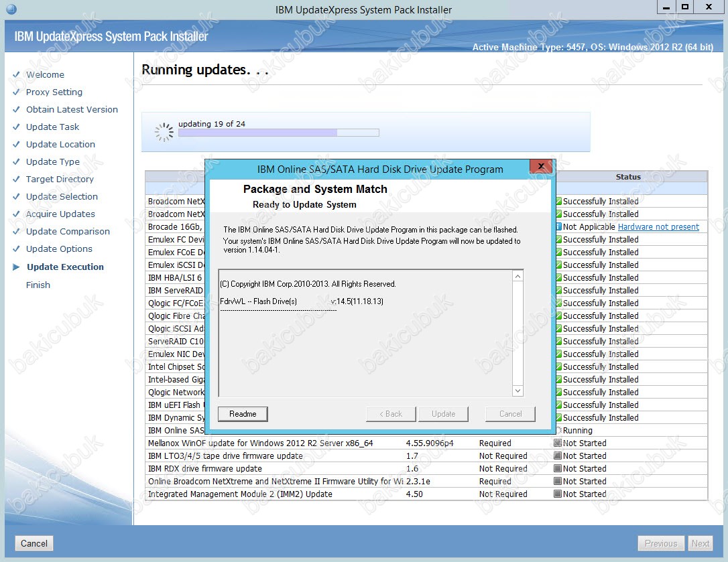Click version 4.50 cell

[414, 494]
